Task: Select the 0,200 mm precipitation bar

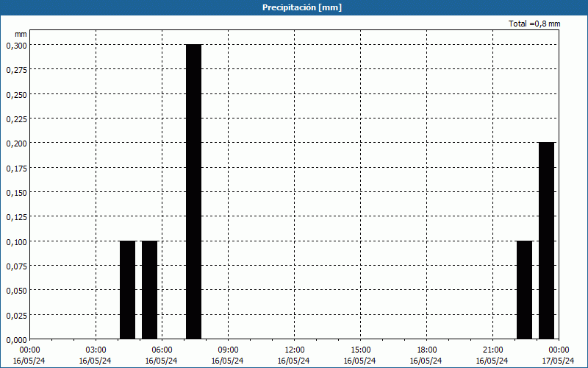Action: click(x=546, y=241)
